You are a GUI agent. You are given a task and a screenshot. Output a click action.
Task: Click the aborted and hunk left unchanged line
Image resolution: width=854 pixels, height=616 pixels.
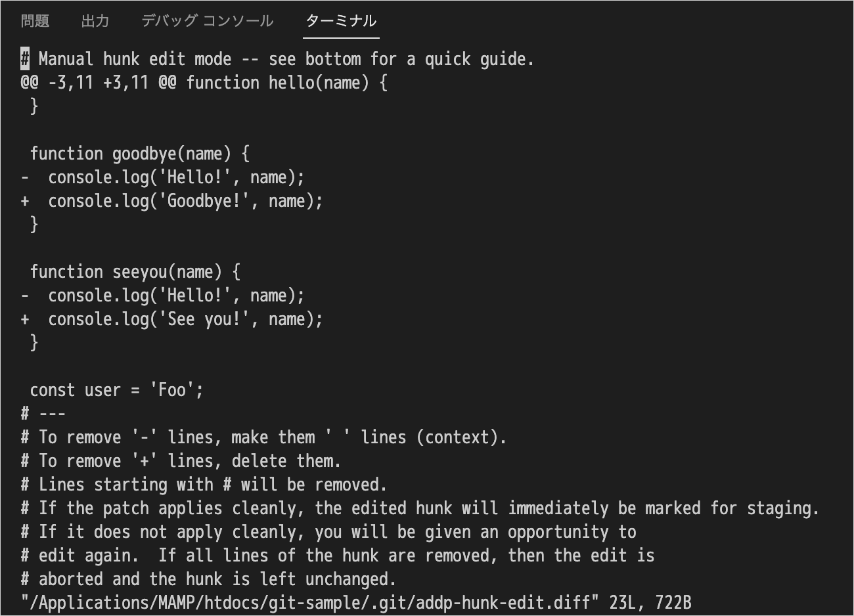coord(208,579)
